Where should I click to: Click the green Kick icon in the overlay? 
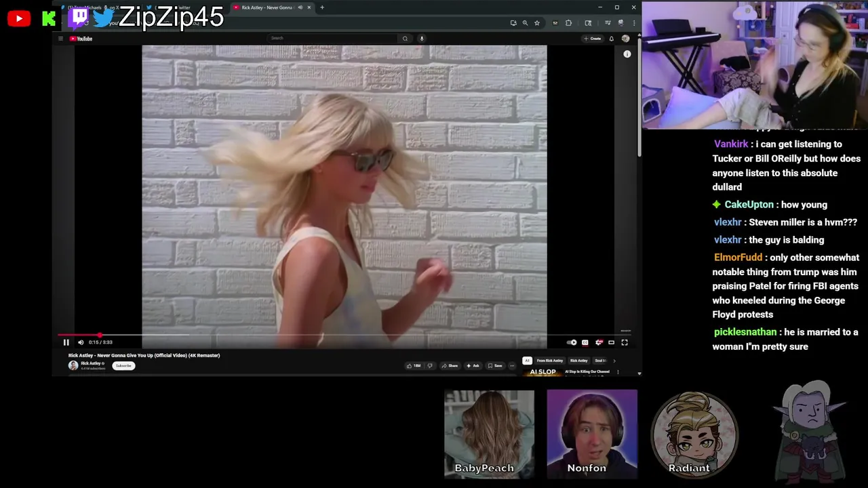point(48,18)
